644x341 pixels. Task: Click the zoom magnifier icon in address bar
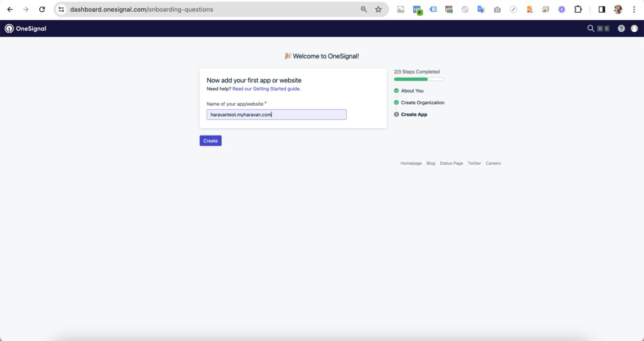pos(364,9)
